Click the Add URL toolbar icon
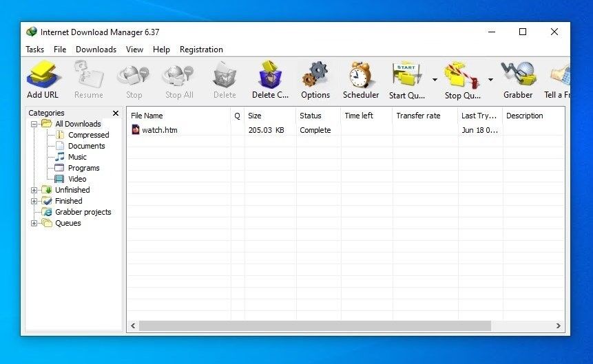This screenshot has width=593, height=364. click(x=43, y=74)
